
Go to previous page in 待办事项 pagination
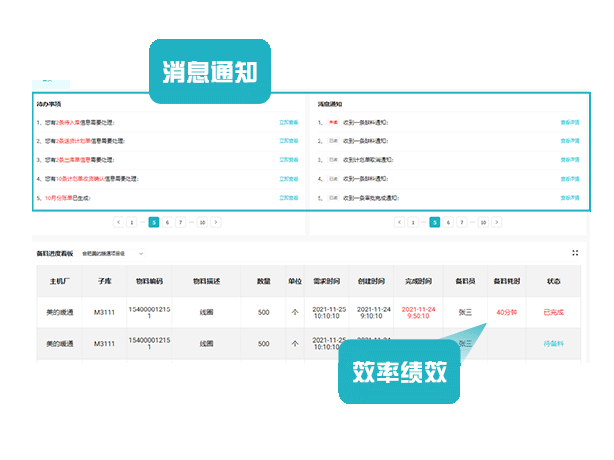pyautogui.click(x=118, y=222)
